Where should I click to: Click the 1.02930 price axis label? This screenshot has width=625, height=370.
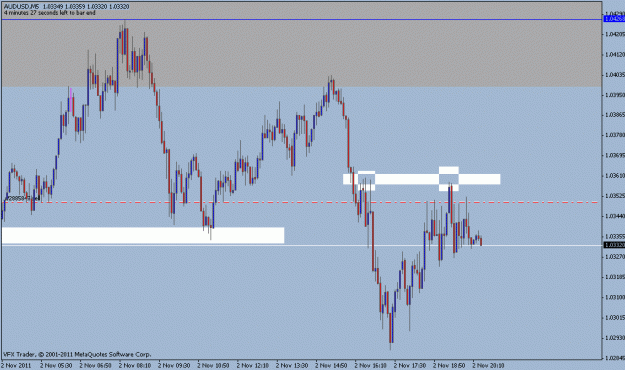point(615,338)
